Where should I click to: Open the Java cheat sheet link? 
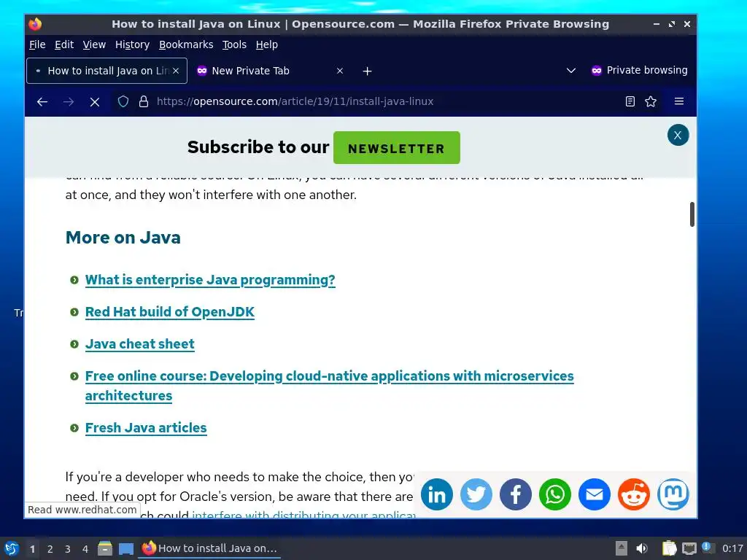[x=139, y=344]
